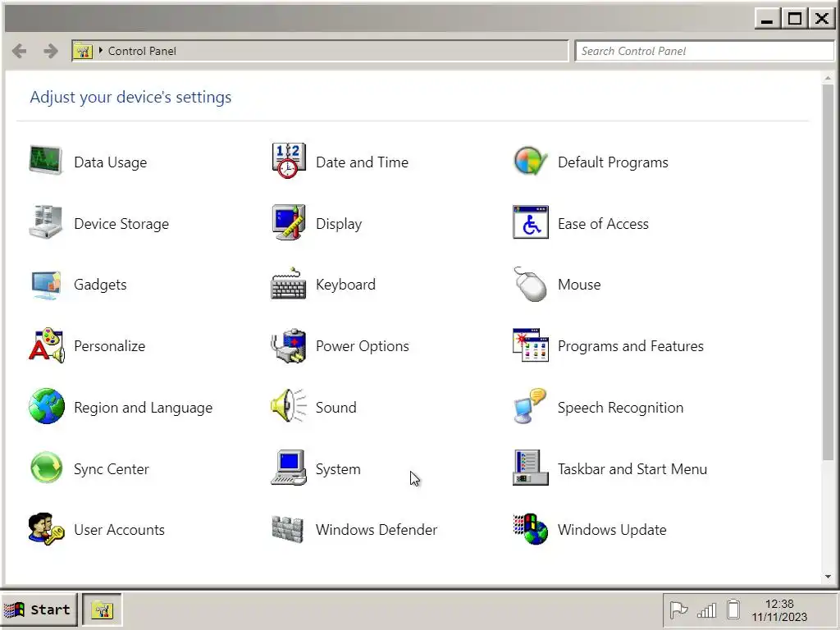
Task: Click the User Accounts label
Action: tap(119, 530)
